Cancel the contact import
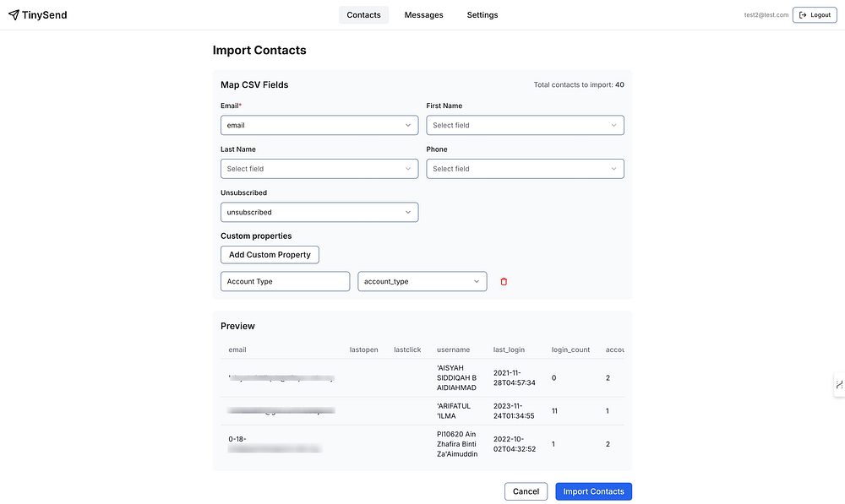 click(x=526, y=491)
